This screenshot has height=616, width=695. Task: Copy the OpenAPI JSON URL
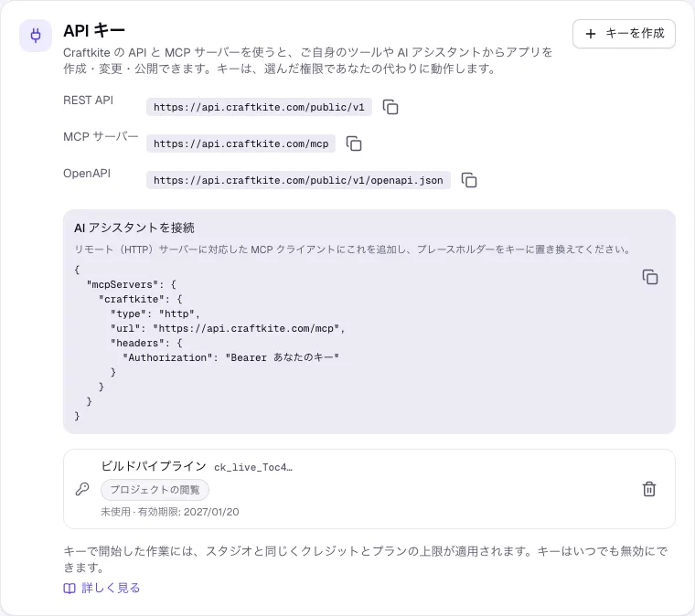pyautogui.click(x=469, y=180)
